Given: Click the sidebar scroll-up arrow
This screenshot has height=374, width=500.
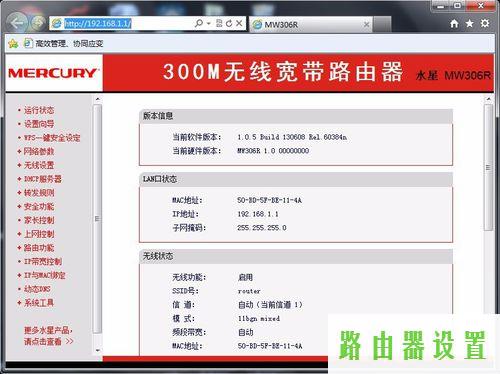Looking at the screenshot, I should pos(97,99).
